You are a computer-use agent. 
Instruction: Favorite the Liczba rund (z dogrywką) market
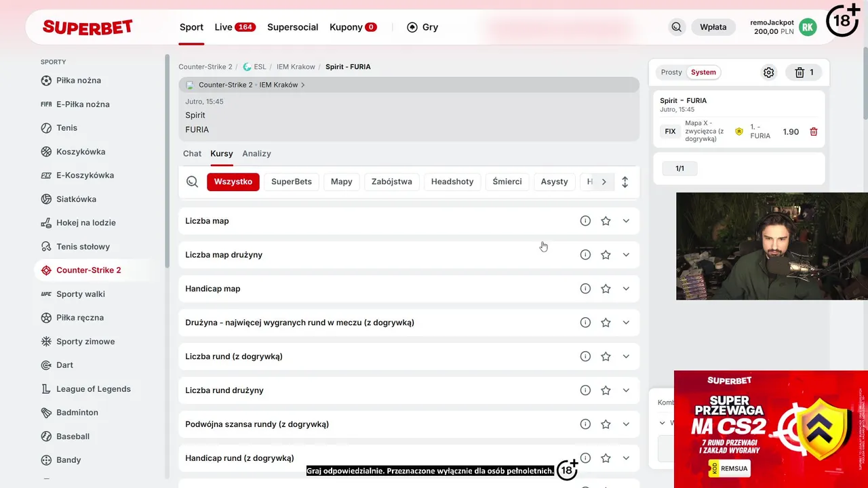click(x=606, y=357)
